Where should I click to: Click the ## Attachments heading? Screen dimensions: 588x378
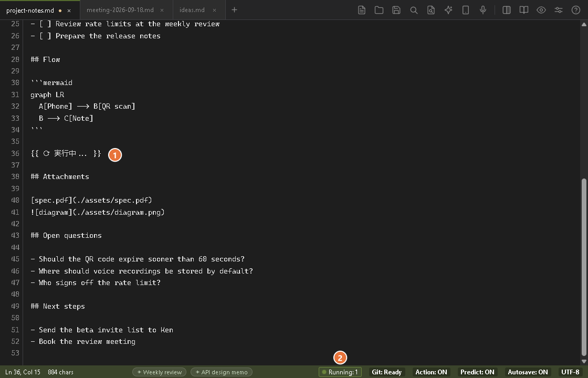coord(60,176)
